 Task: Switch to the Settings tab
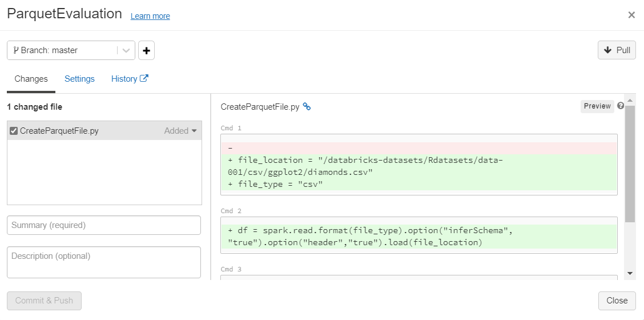[79, 79]
